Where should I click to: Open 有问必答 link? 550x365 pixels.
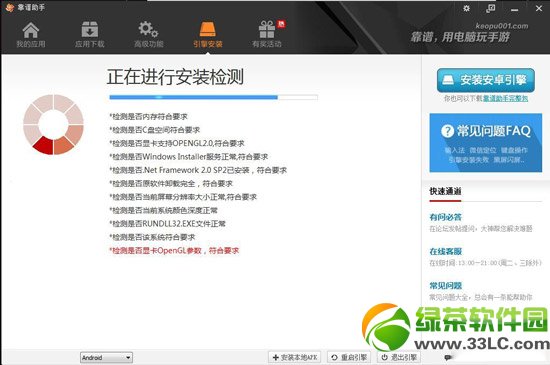point(445,217)
